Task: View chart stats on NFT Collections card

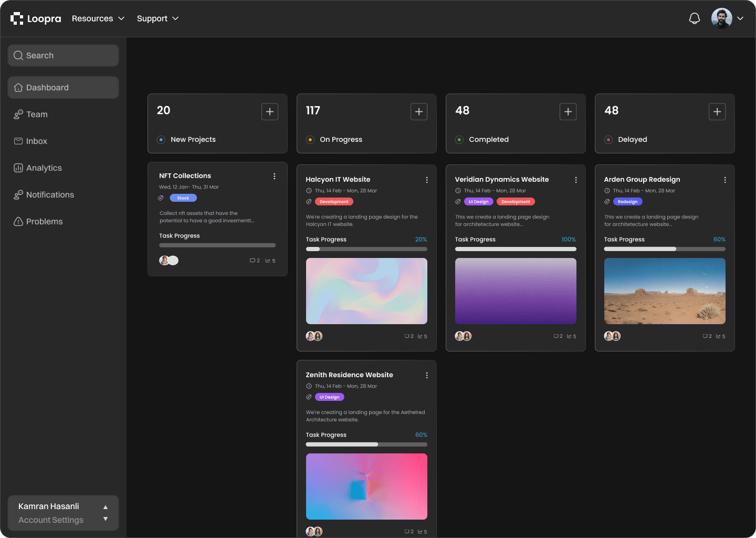Action: coord(270,261)
